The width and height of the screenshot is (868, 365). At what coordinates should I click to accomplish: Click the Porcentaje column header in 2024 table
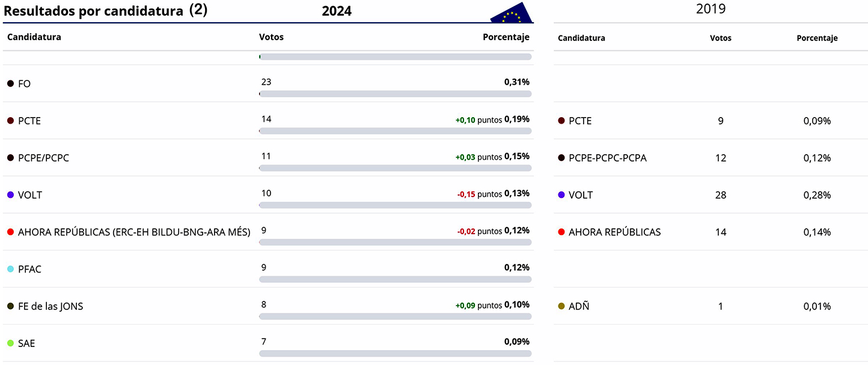[x=506, y=37]
